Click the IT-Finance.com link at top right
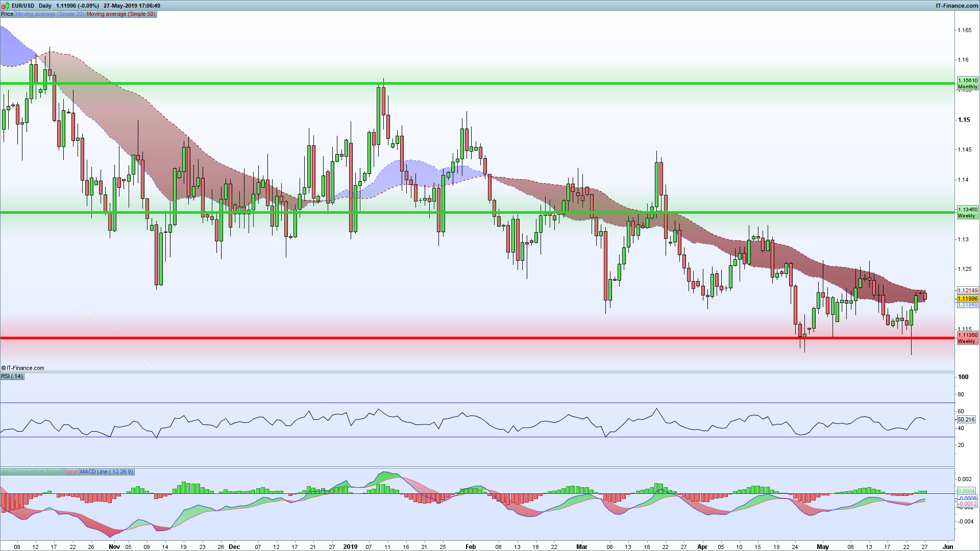The image size is (980, 551). coord(957,6)
